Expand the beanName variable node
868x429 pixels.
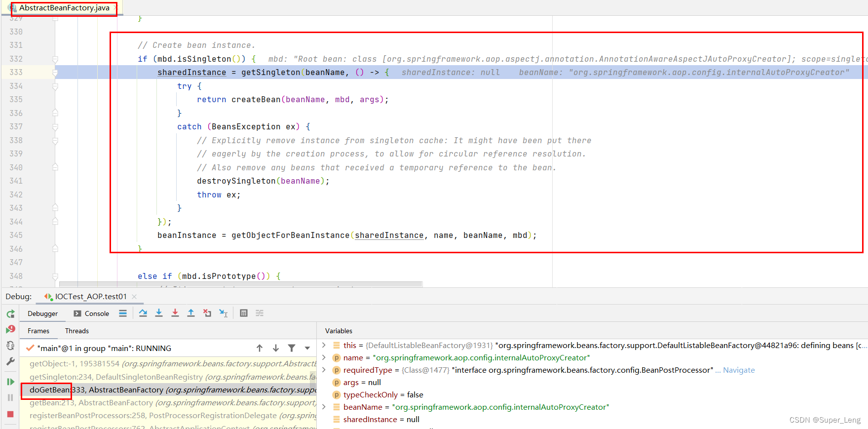(x=324, y=407)
